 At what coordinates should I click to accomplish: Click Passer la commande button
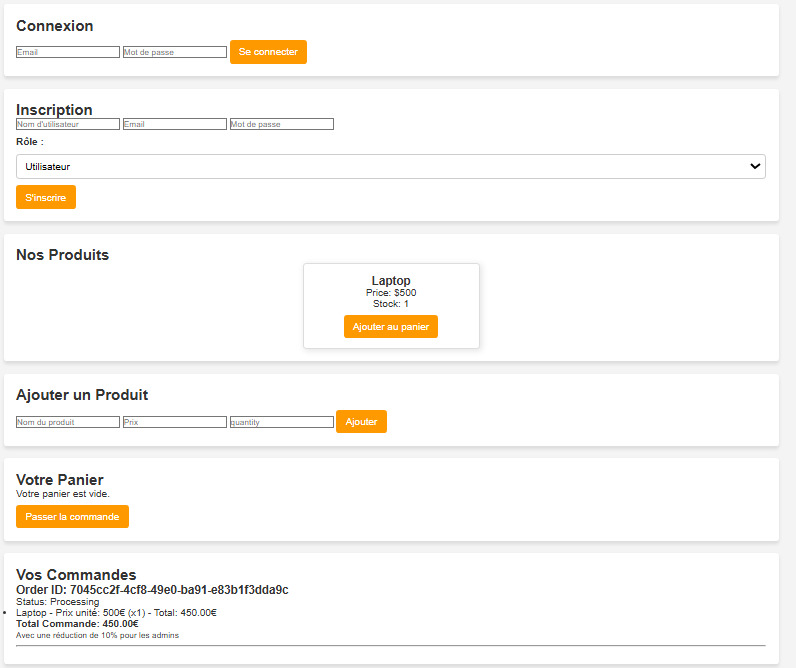(72, 517)
